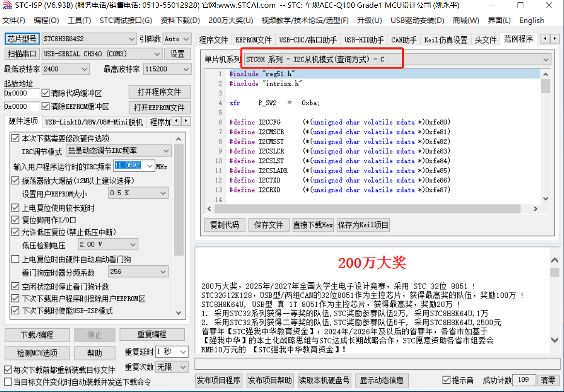Viewport: 564px width, 392px height.
Task: Click code editor vertical scrollbar thumb
Action: click(x=546, y=86)
